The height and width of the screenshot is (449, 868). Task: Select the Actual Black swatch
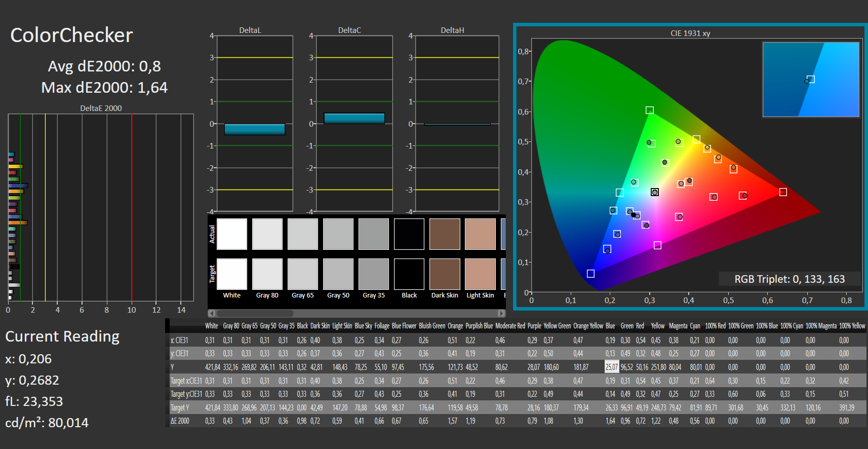[409, 234]
